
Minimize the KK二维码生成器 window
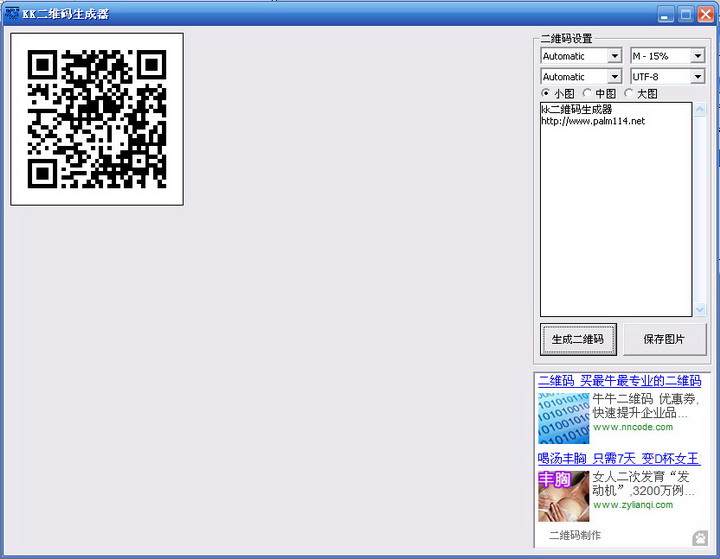click(666, 14)
